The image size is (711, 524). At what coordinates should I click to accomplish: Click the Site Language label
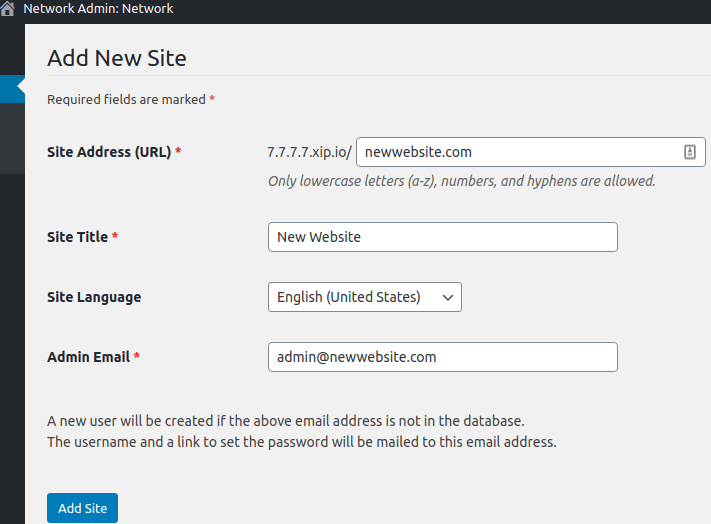[94, 297]
